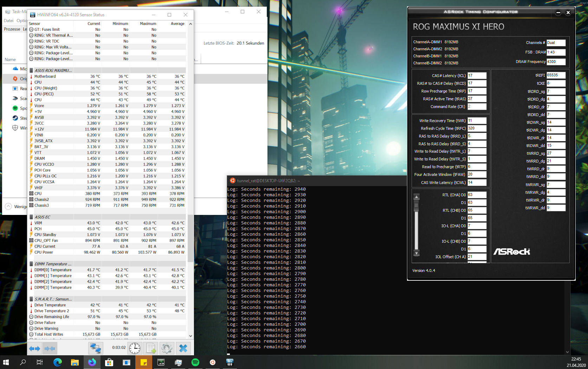The image size is (588, 369).
Task: Minimize the ASRock Timing Configurator window
Action: point(558,13)
